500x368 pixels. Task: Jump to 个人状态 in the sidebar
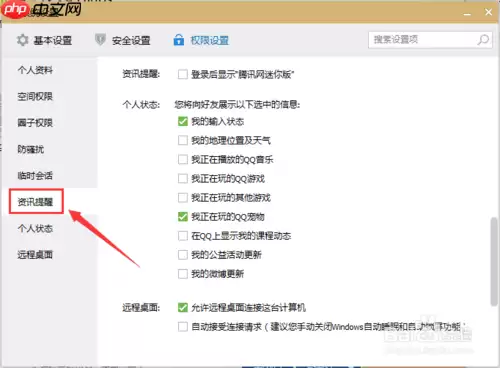[35, 229]
